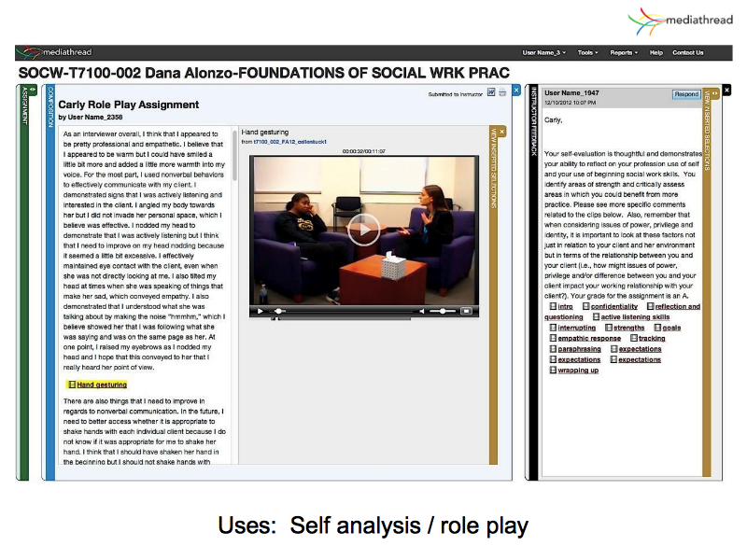The width and height of the screenshot is (747, 560).
Task: Click the fullscreen icon in video controls
Action: coord(467,311)
